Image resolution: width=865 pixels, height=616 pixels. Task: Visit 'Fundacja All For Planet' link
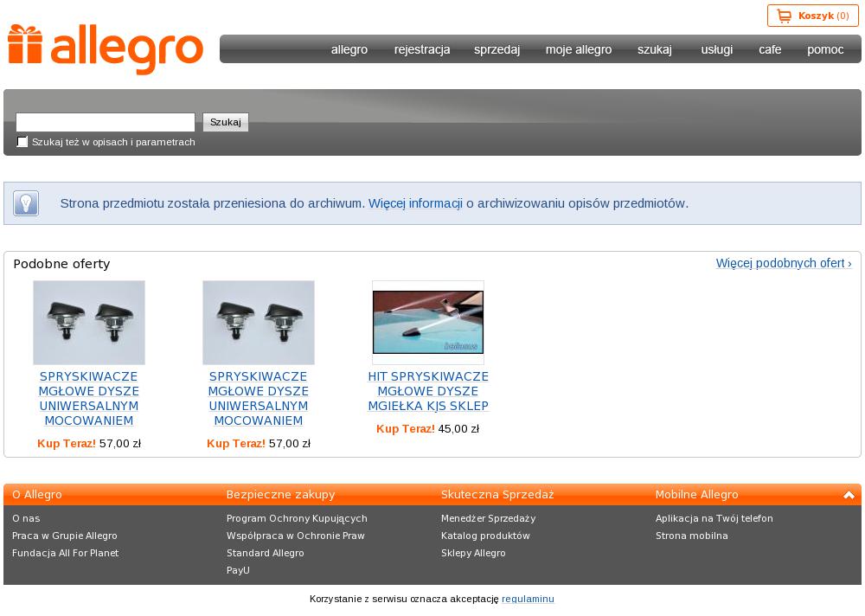[x=65, y=553]
